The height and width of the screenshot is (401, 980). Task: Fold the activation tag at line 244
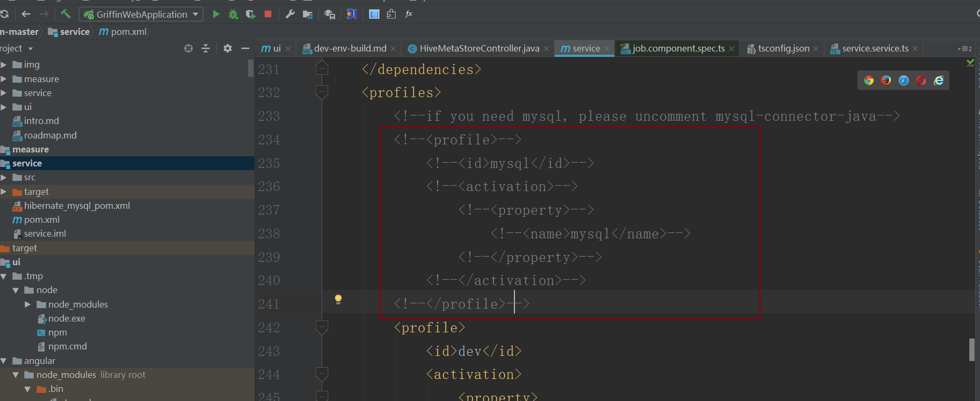tap(322, 374)
